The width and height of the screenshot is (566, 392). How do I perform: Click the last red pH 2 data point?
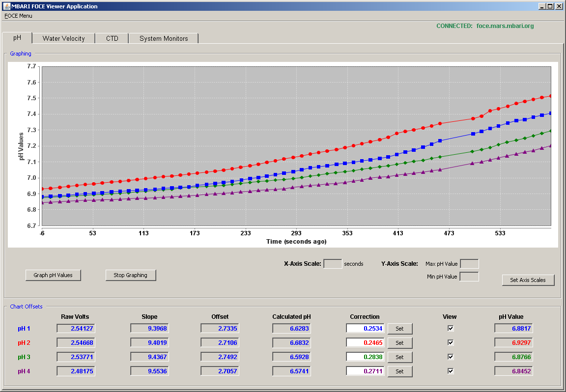[550, 96]
